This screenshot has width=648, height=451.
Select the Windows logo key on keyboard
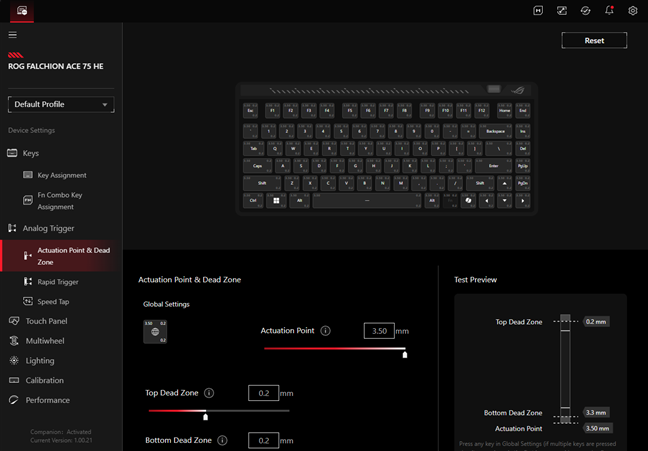tap(276, 200)
